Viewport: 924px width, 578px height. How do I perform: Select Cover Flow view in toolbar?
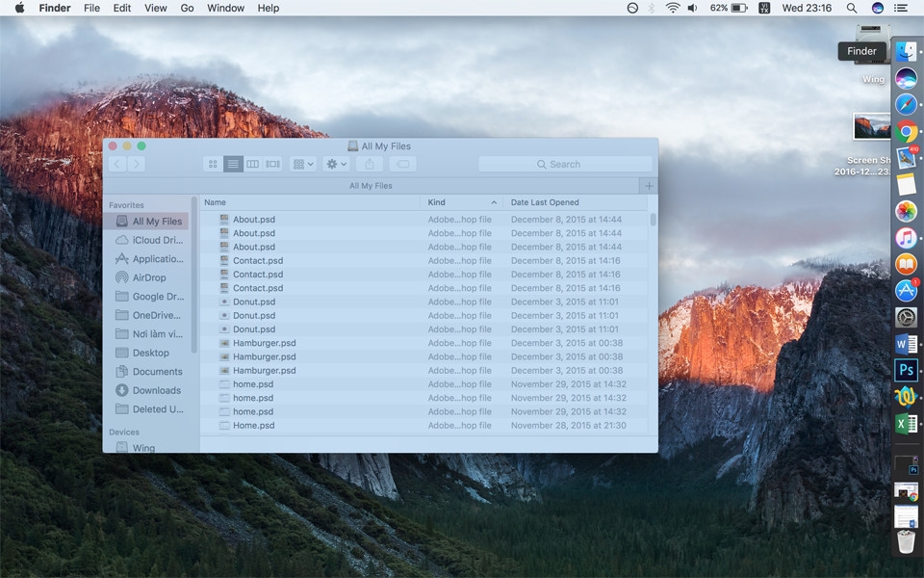[x=272, y=165]
